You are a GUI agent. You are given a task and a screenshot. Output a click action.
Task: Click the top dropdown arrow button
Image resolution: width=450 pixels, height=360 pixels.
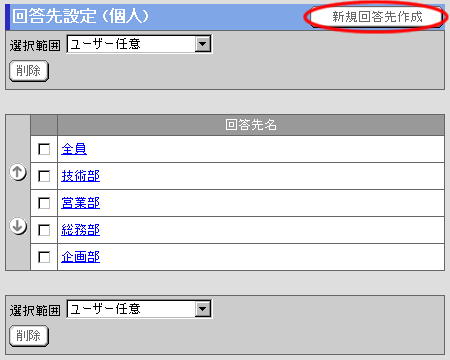tap(203, 44)
